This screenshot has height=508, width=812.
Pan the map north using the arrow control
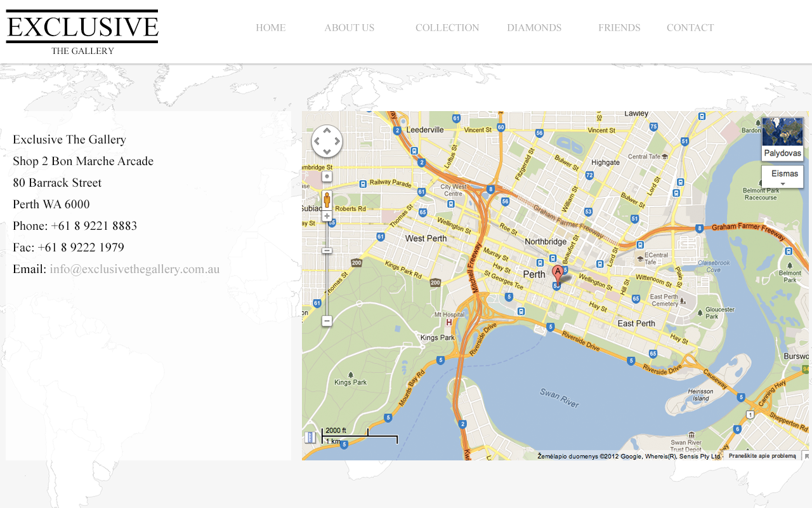327,131
